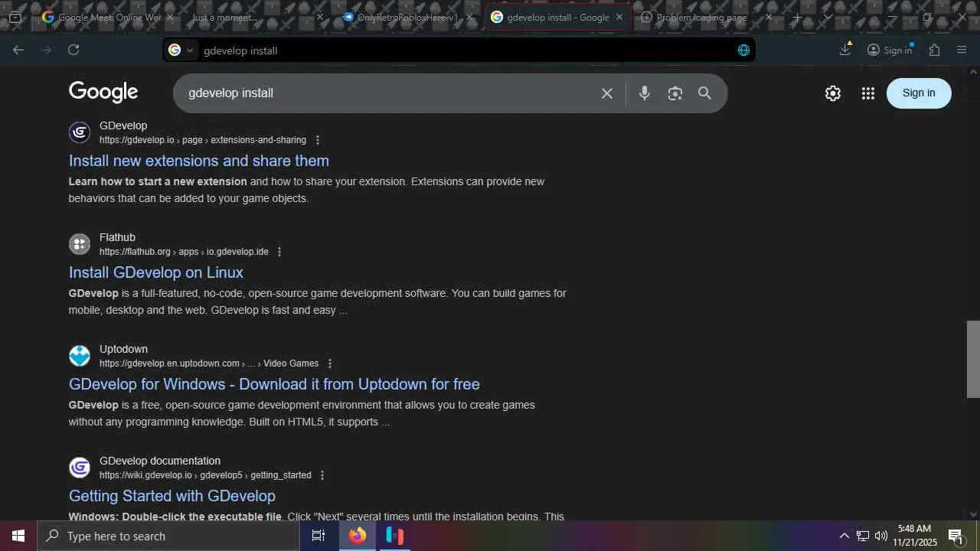Go to Google home via logo

click(x=103, y=93)
